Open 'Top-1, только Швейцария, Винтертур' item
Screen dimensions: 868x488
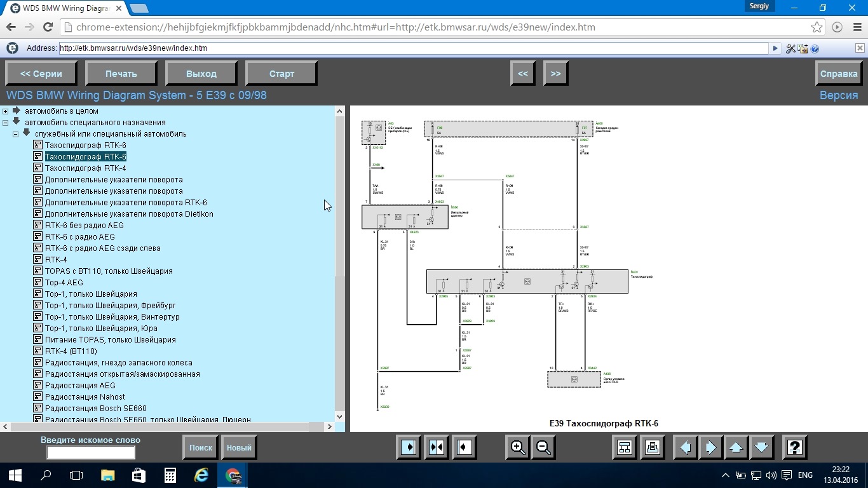pos(112,317)
